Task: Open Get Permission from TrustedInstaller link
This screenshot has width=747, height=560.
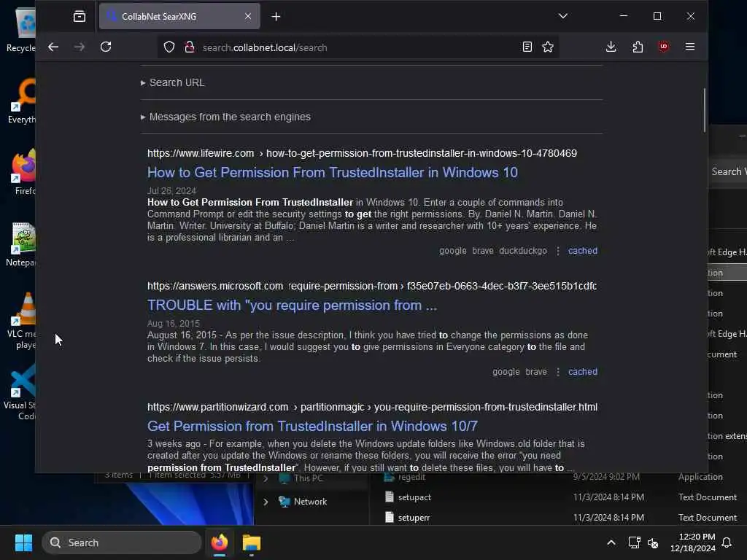Action: [x=312, y=426]
